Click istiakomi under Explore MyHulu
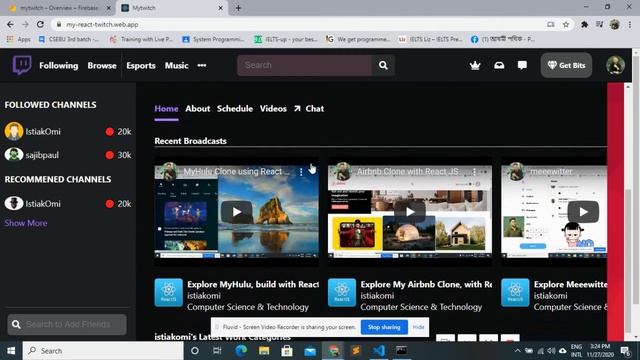The image size is (640, 360). point(204,296)
